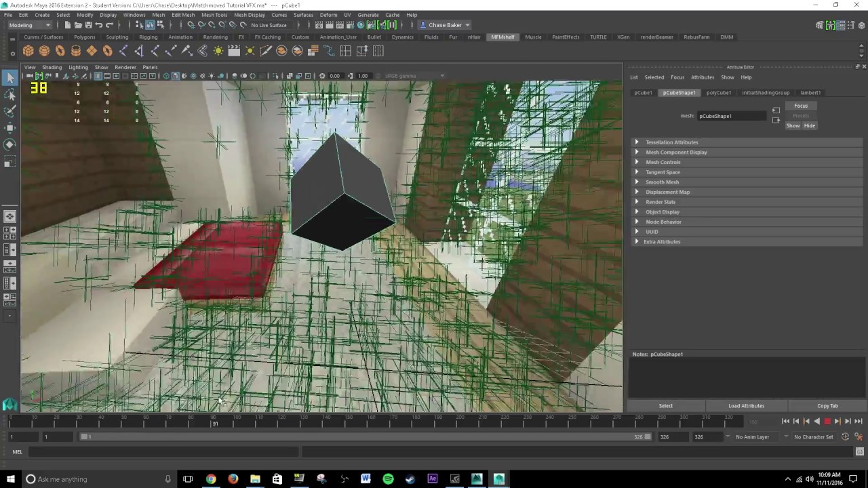Screen dimensions: 868x488
Task: Save scene with the floppy disk icon
Action: [x=88, y=25]
